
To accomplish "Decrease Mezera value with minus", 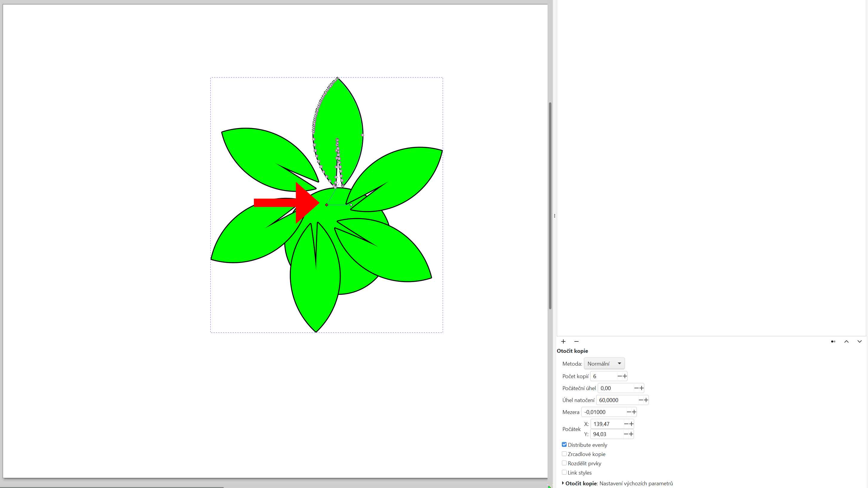I will (629, 412).
